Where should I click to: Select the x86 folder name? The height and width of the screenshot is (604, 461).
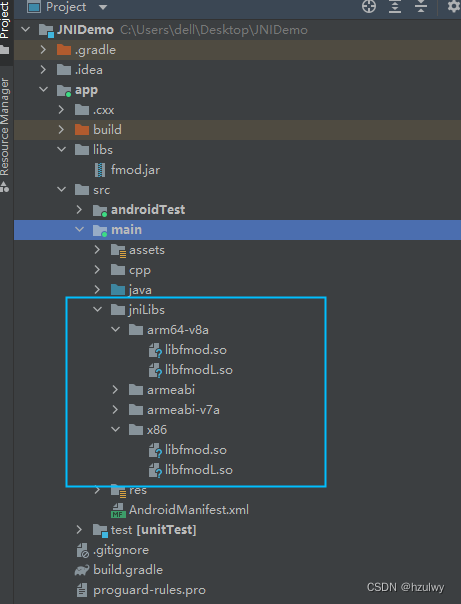tap(157, 430)
